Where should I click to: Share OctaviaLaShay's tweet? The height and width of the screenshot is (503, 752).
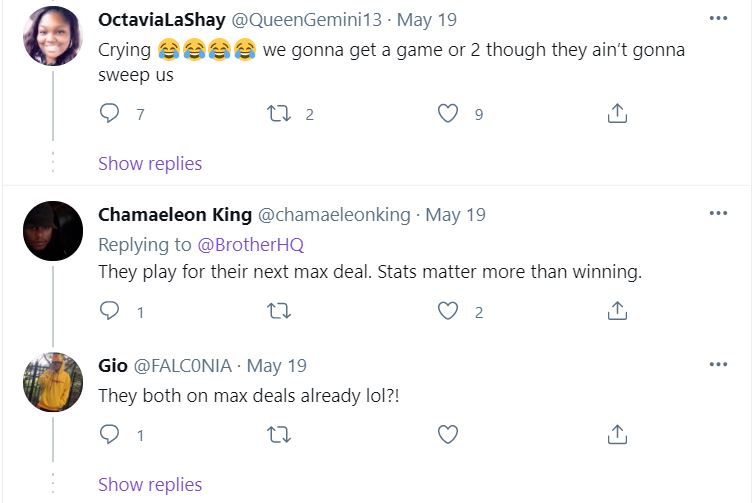point(617,114)
